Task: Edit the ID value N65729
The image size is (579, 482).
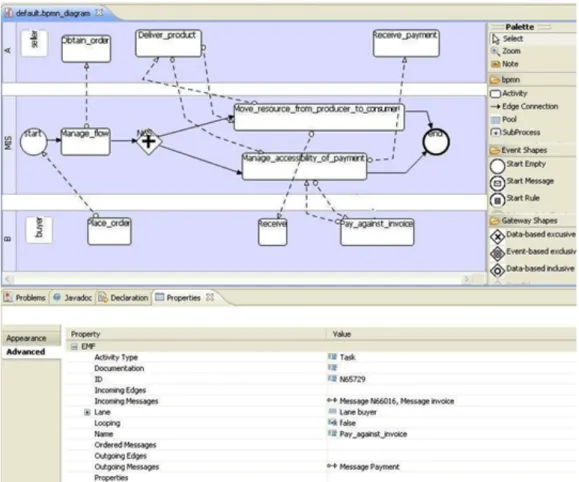Action: pyautogui.click(x=352, y=379)
